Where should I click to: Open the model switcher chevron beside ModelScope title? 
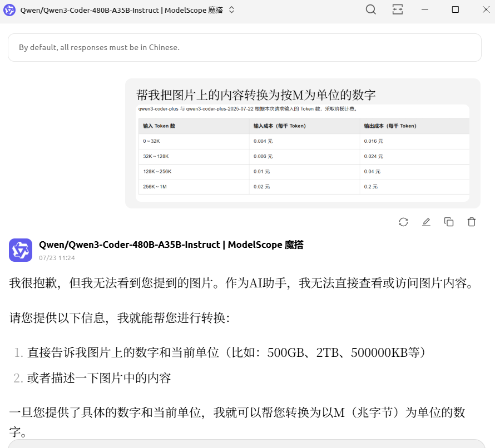[x=231, y=10]
